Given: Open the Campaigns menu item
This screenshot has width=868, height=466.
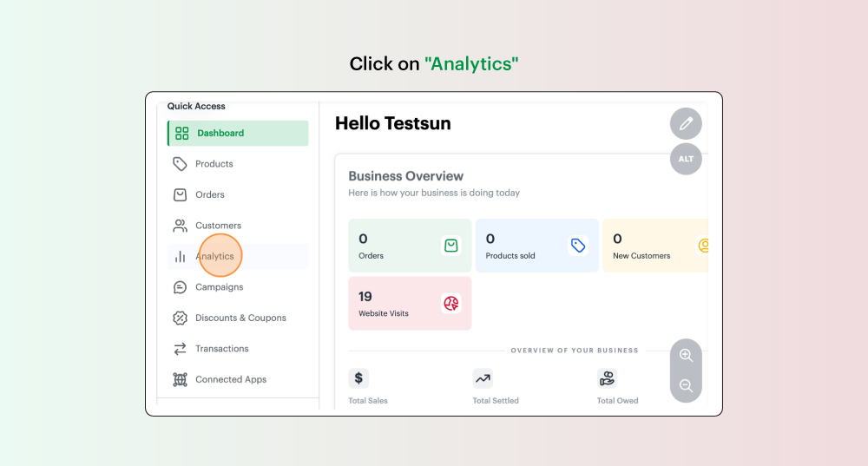Looking at the screenshot, I should [x=238, y=287].
